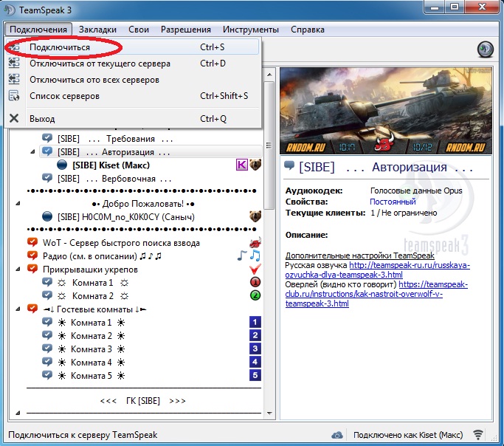Click the green number 2 badge

[x=255, y=295]
